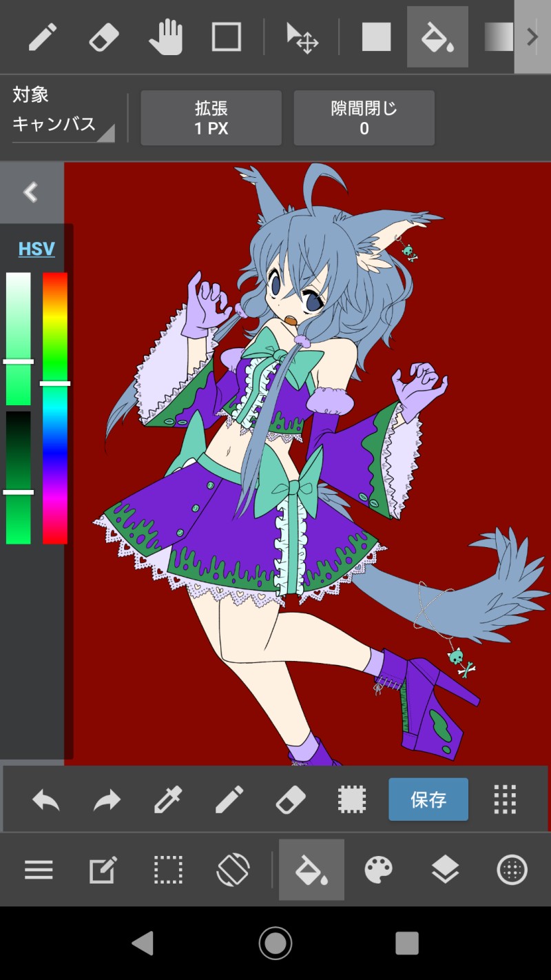Open the layers panel
Viewport: 551px width, 980px height.
446,870
